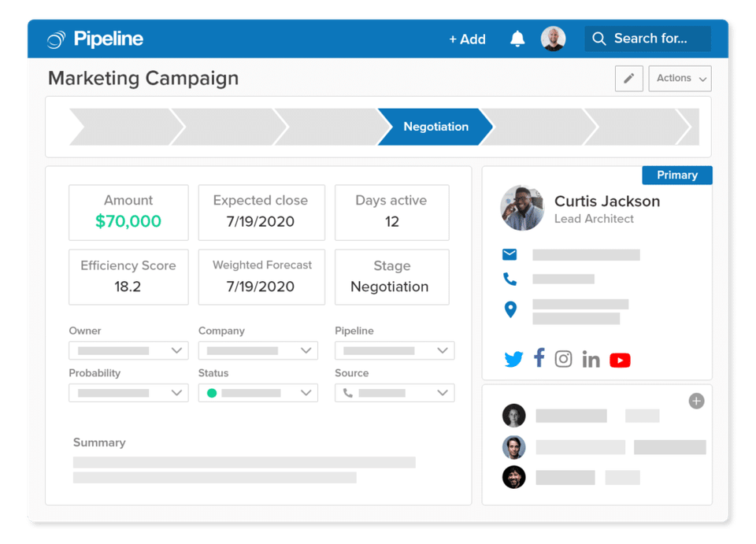Click the notification bell icon
Image resolution: width=756 pixels, height=544 pixels.
tap(517, 39)
